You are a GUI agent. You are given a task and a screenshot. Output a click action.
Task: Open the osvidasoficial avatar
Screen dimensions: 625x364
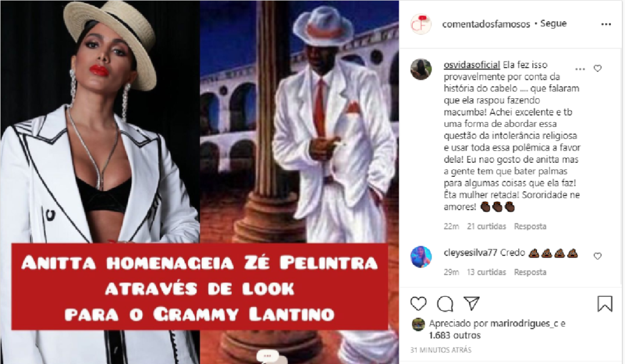click(421, 70)
